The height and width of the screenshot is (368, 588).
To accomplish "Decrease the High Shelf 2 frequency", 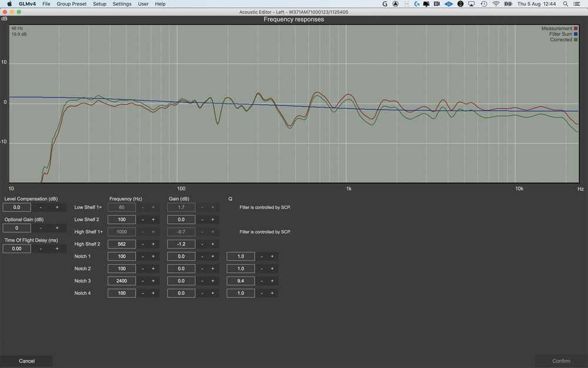I will (x=142, y=244).
